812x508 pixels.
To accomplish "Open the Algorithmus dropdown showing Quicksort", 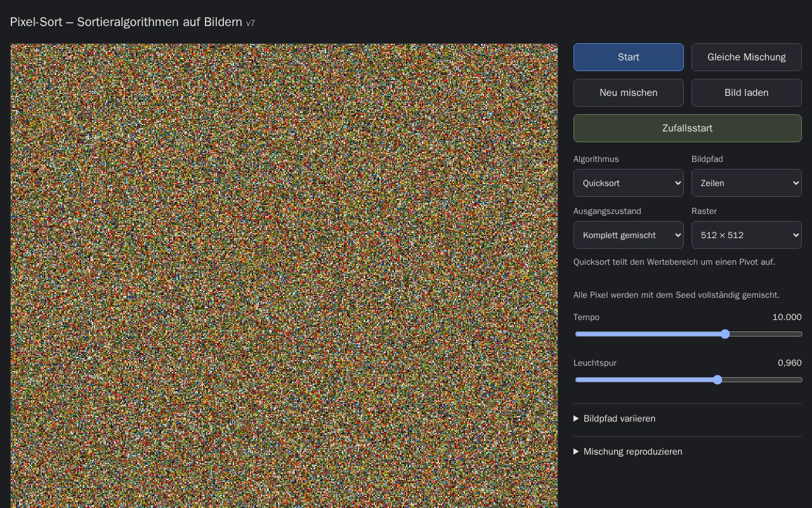I will click(629, 183).
